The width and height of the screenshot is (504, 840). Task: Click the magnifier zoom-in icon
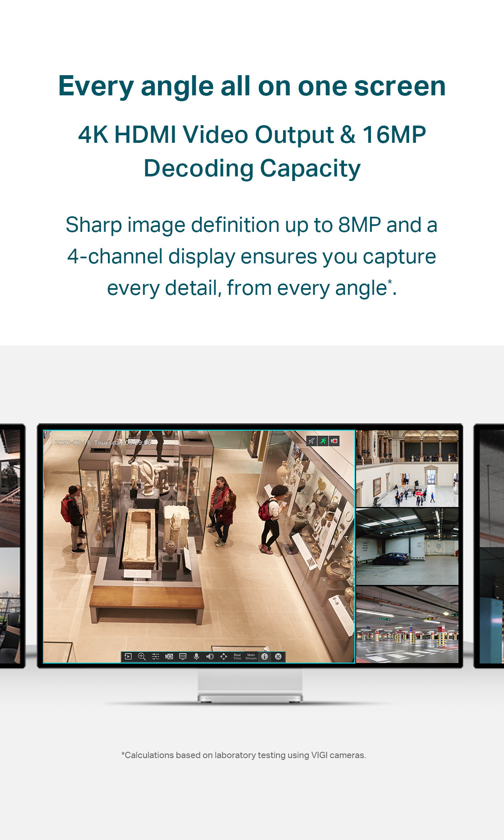point(142,656)
